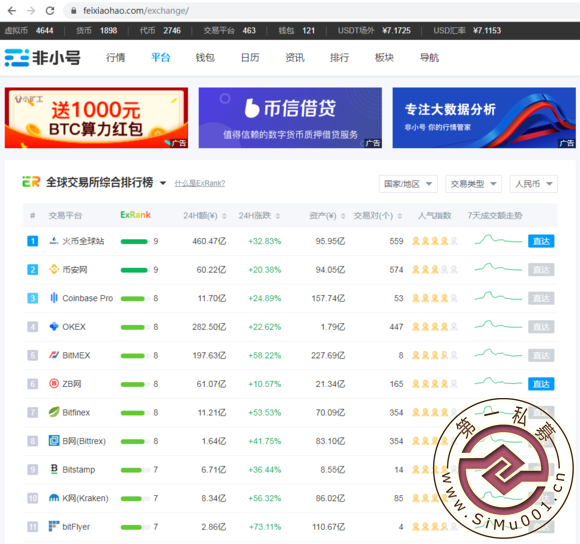Click the 币安网 popularity star rating
580x544 pixels.
coord(435,270)
